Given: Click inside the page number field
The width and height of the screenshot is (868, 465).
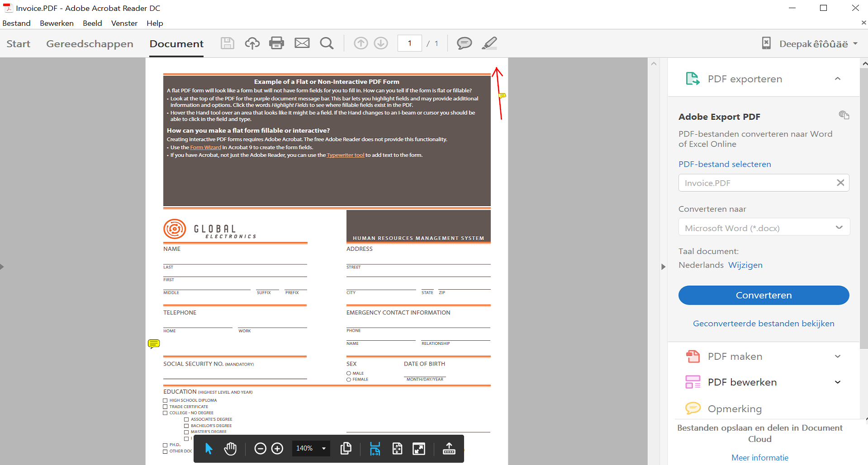Looking at the screenshot, I should tap(409, 43).
